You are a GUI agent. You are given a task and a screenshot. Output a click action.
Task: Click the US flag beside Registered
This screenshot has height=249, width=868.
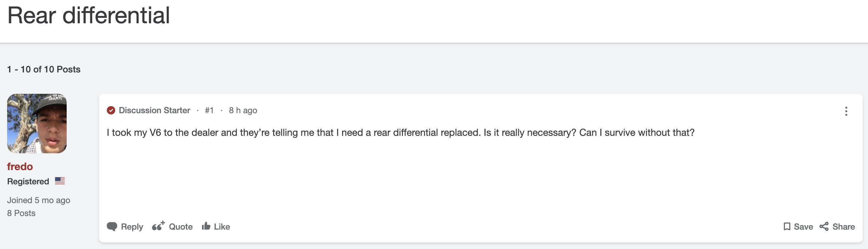coord(60,181)
